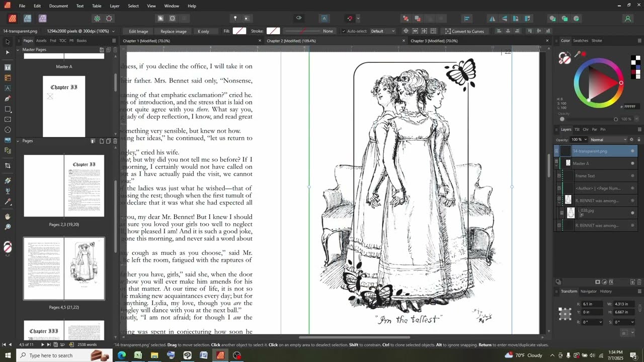The width and height of the screenshot is (644, 362).
Task: Select the Artistic Text tool
Action: pyautogui.click(x=8, y=88)
